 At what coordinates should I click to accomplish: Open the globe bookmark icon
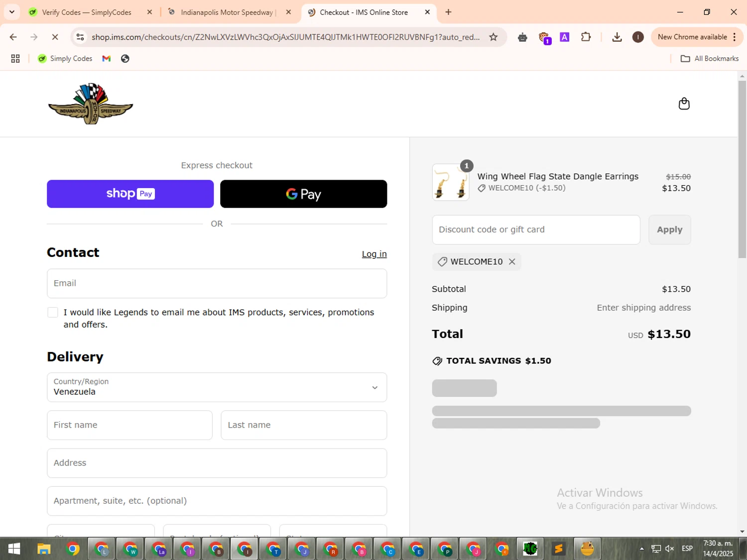coord(125,59)
